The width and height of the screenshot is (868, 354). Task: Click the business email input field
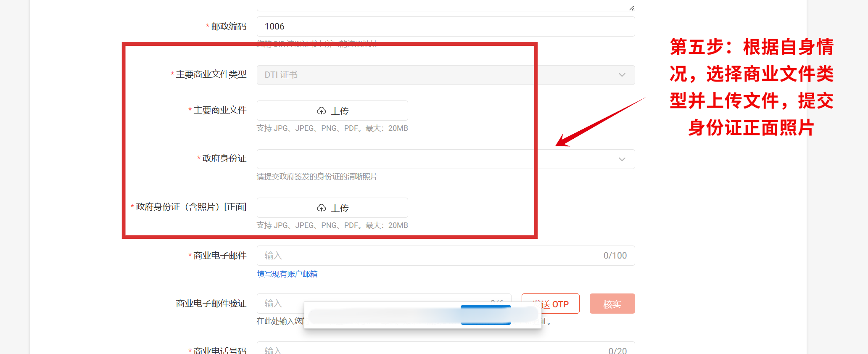[x=446, y=256]
